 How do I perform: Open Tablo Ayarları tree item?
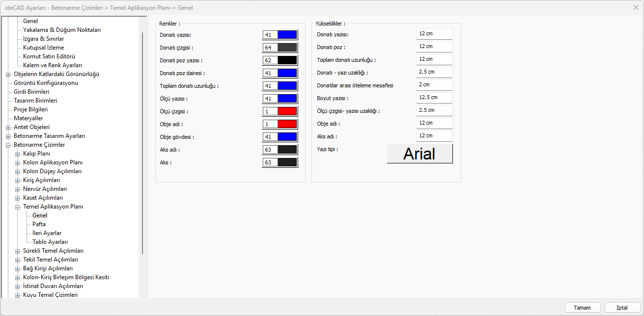50,242
